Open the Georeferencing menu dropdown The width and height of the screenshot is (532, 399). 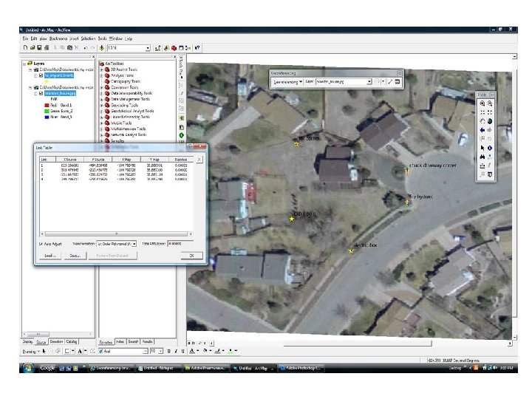[x=287, y=82]
